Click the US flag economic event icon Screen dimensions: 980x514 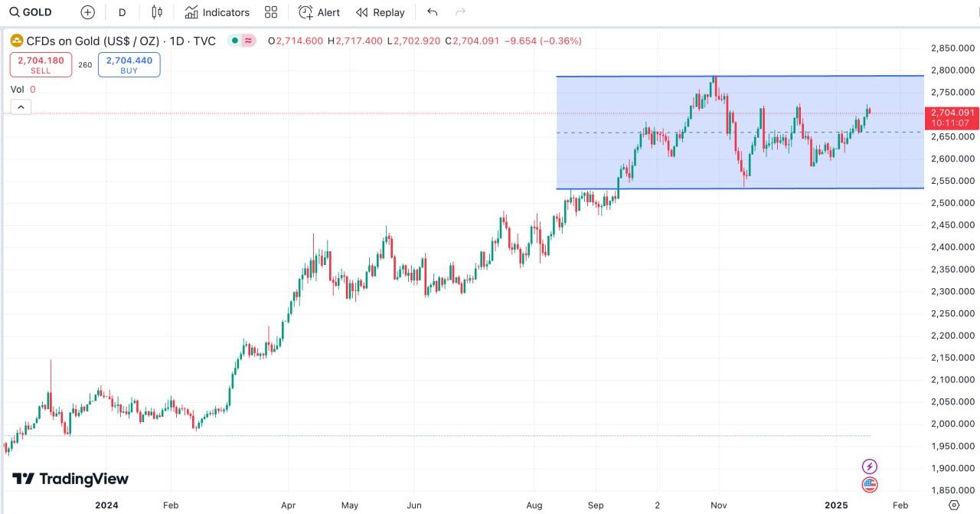pos(869,484)
